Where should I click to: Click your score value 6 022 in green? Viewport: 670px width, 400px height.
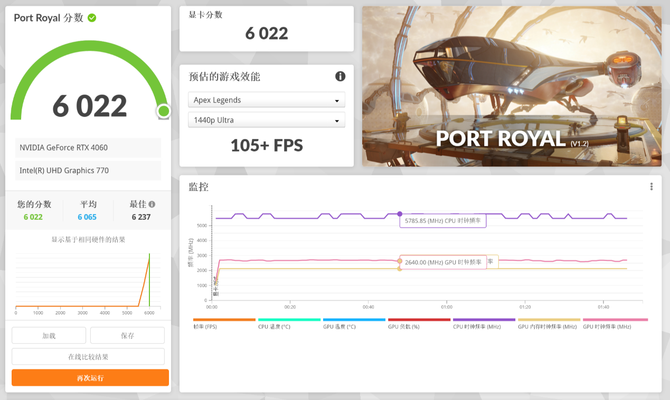click(x=33, y=217)
